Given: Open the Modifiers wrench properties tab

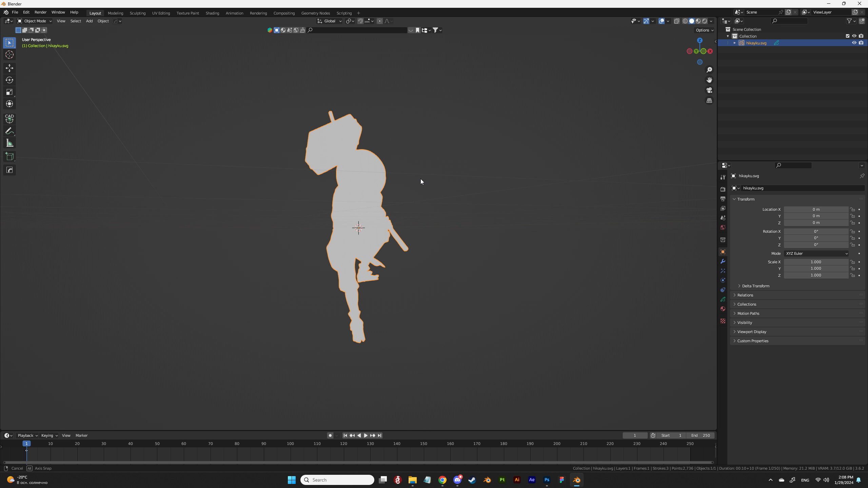Looking at the screenshot, I should click(x=723, y=261).
